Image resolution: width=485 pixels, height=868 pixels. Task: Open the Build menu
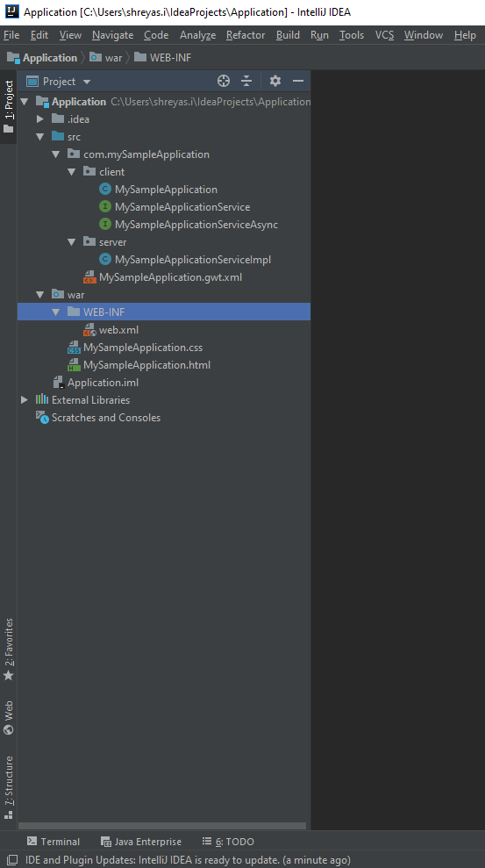point(289,35)
